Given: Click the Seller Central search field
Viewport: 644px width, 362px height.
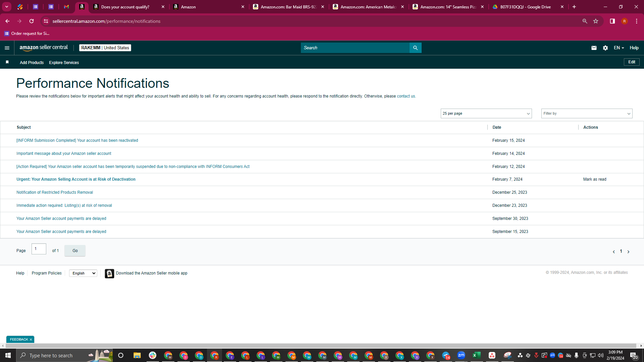Looking at the screenshot, I should [x=355, y=48].
